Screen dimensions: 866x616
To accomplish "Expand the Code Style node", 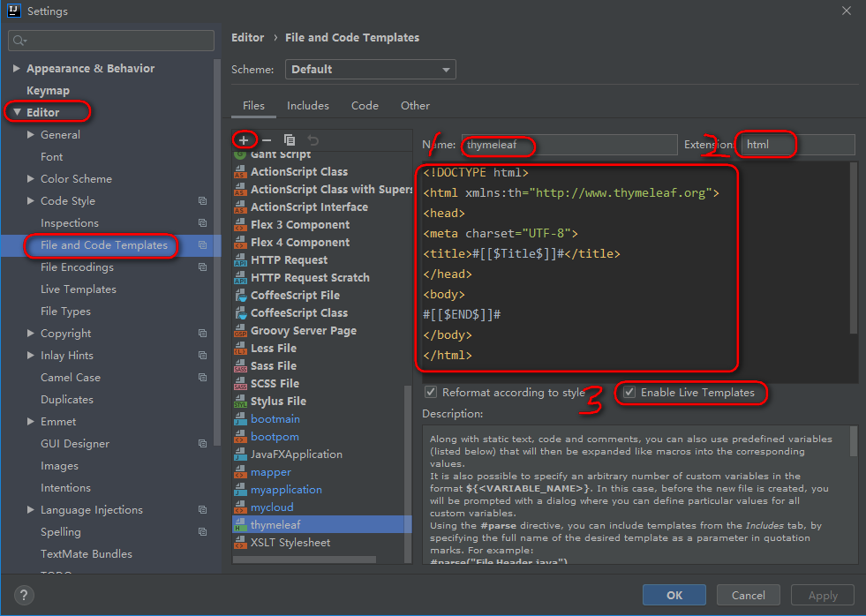I will point(31,201).
